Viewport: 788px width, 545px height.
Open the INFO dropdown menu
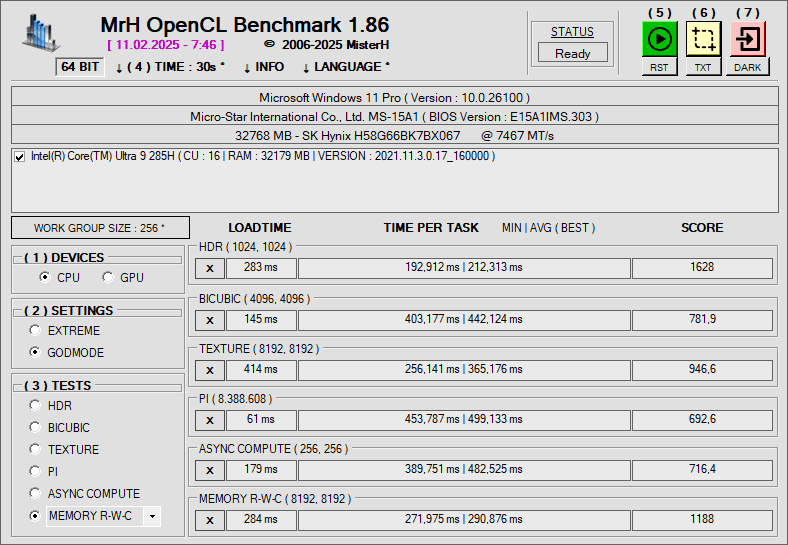(x=264, y=67)
